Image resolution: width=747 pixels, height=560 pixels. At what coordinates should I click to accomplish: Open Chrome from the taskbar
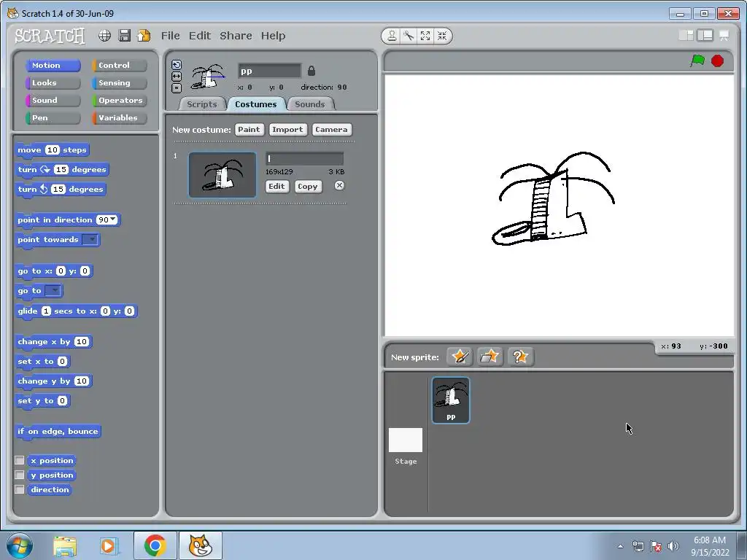[155, 545]
